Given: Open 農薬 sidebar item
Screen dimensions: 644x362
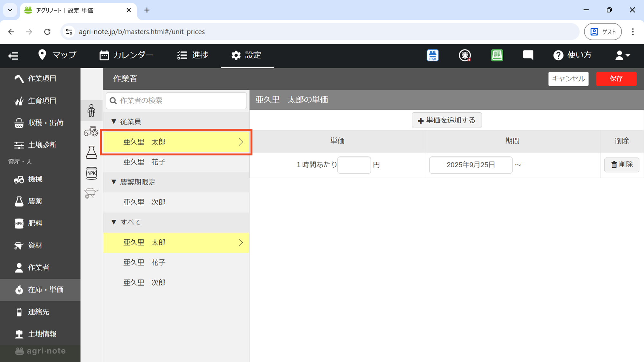Looking at the screenshot, I should coord(40,201).
